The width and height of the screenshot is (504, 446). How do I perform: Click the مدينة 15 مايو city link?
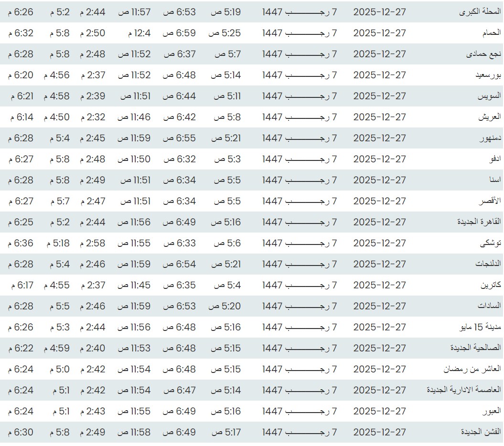tap(480, 327)
